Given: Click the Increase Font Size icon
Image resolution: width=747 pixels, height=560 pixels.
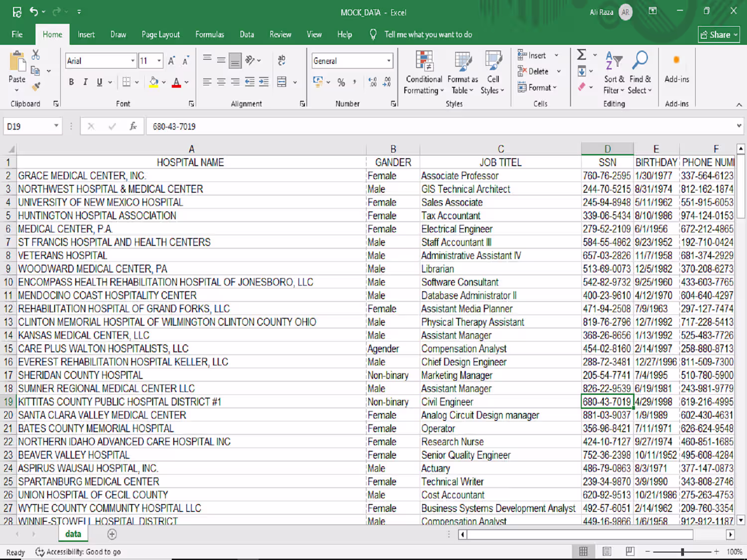Looking at the screenshot, I should point(171,61).
